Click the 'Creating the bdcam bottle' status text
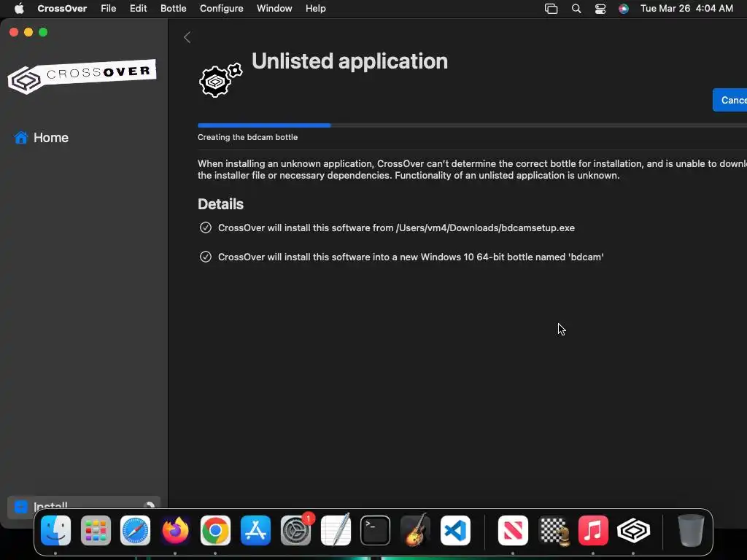 click(x=248, y=137)
